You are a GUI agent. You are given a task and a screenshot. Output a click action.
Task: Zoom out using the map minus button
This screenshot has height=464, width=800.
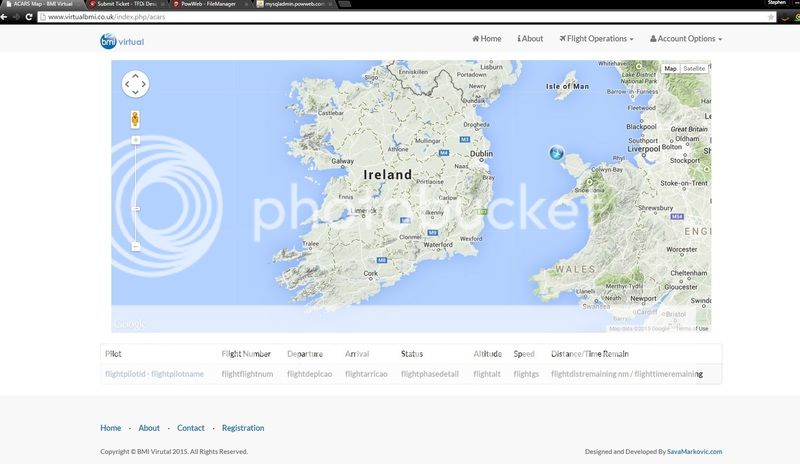(x=136, y=245)
